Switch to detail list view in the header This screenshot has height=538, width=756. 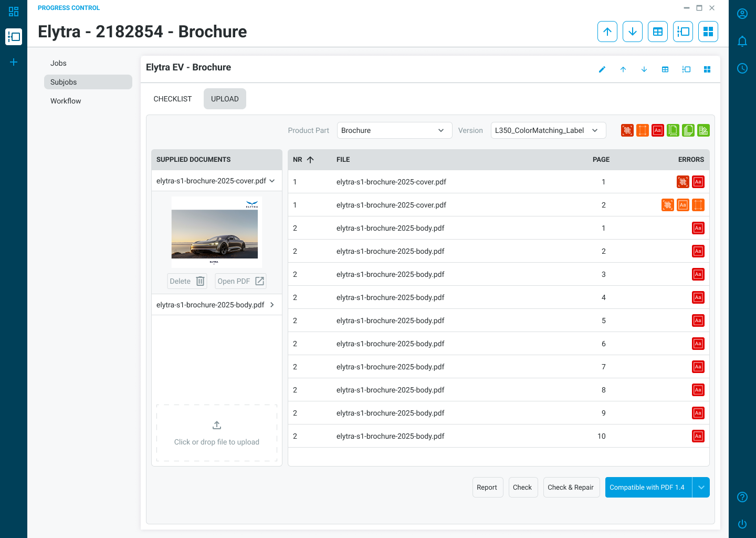coord(683,32)
